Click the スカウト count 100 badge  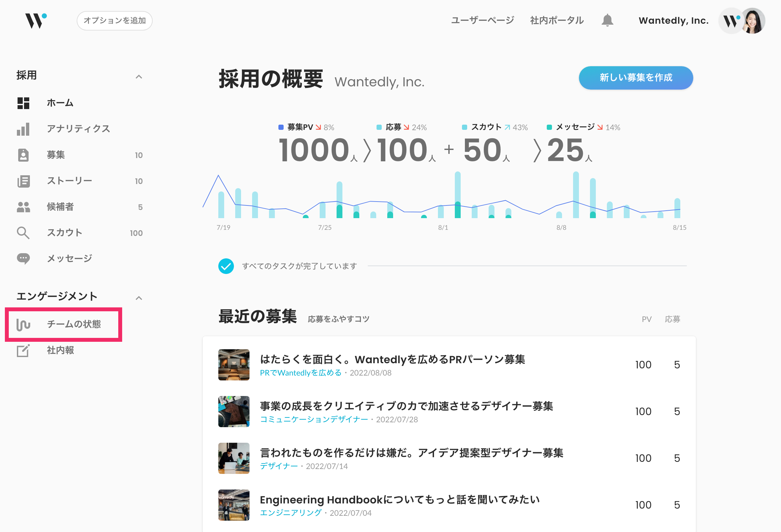(136, 233)
